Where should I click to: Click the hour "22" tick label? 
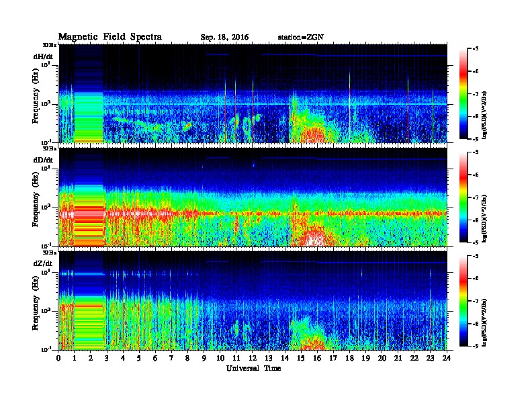[414, 359]
